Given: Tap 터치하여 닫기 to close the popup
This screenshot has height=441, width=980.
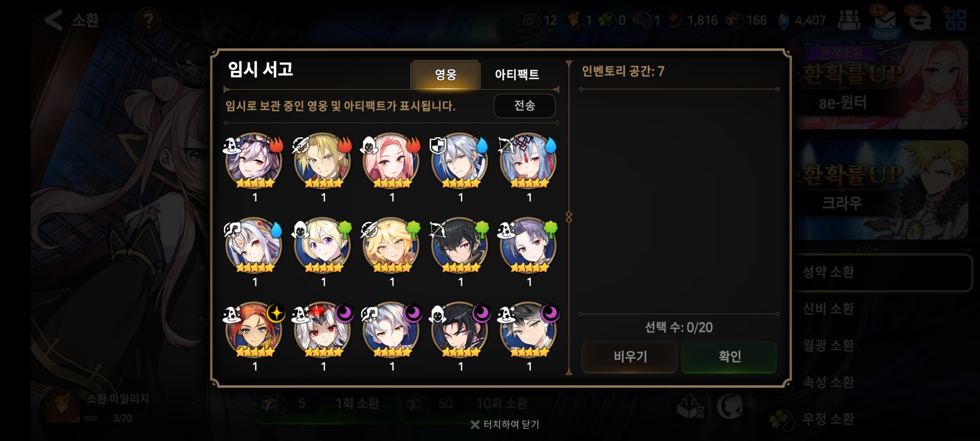Looking at the screenshot, I should (x=505, y=425).
